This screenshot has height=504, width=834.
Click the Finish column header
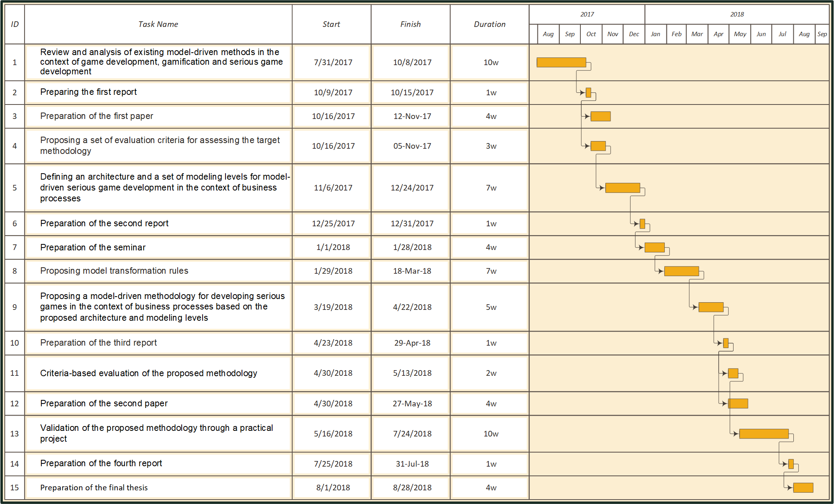410,24
